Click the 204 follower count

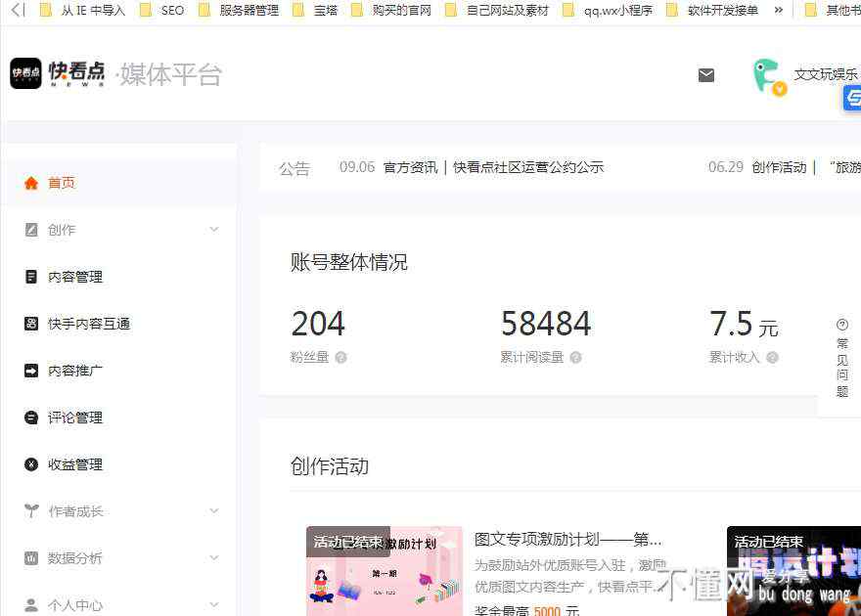coord(318,323)
